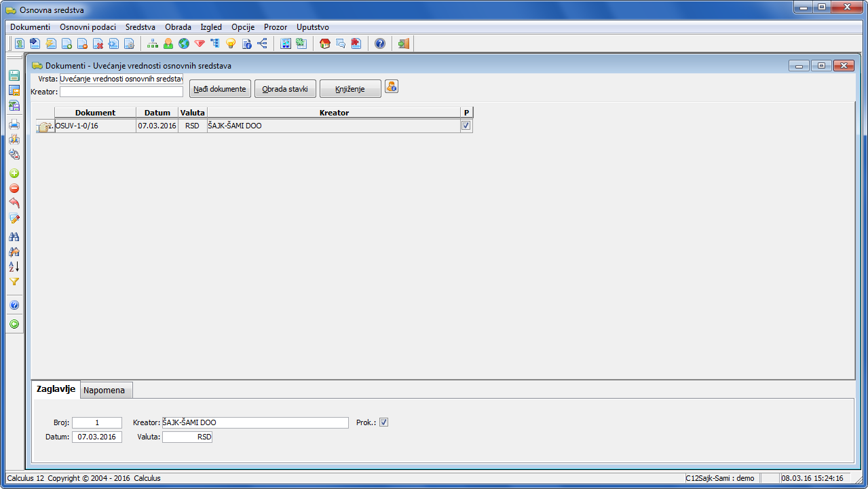Toggle the Prok. checkbox
This screenshot has width=868, height=489.
click(x=383, y=422)
